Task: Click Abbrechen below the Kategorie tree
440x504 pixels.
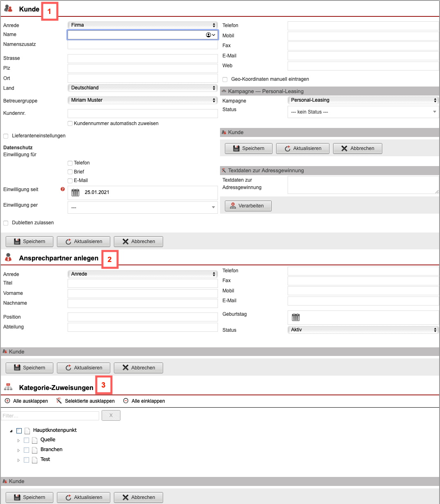Action: click(x=138, y=497)
